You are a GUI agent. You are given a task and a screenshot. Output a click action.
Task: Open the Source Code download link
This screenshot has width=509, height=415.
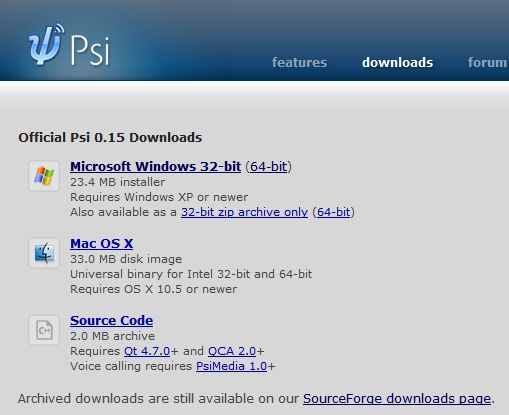click(x=112, y=320)
